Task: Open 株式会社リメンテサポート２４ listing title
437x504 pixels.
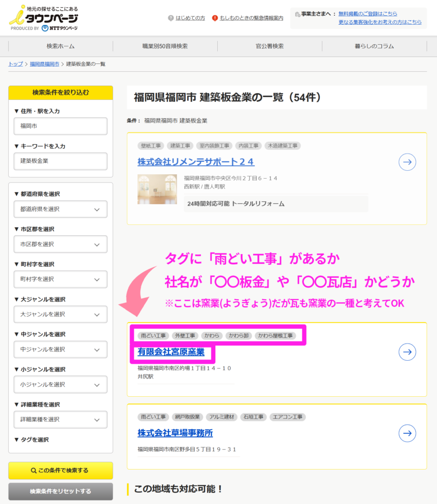Action: tap(196, 161)
